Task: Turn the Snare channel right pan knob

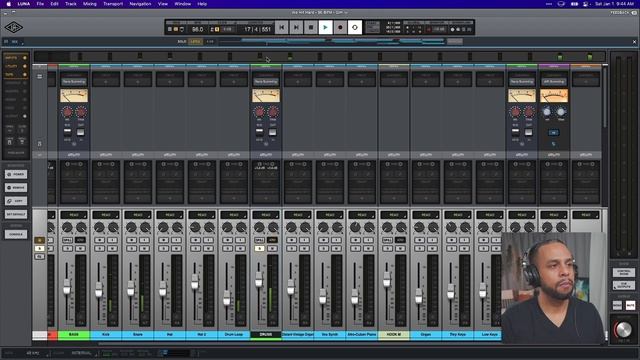Action: tap(145, 227)
